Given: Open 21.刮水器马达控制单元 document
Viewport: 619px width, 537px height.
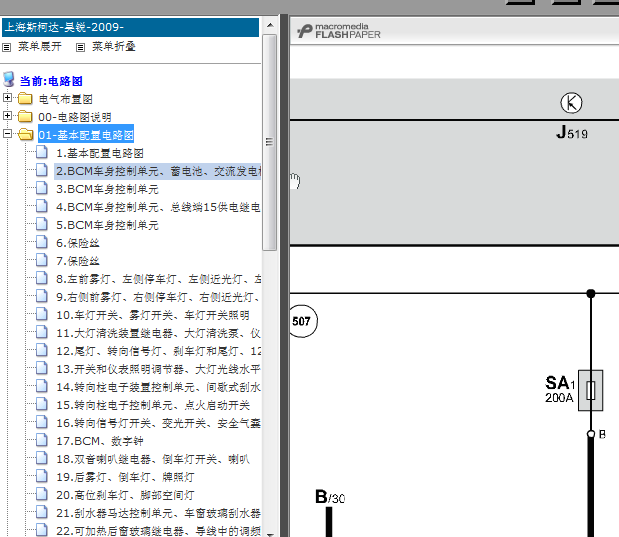Looking at the screenshot, I should pos(158,513).
